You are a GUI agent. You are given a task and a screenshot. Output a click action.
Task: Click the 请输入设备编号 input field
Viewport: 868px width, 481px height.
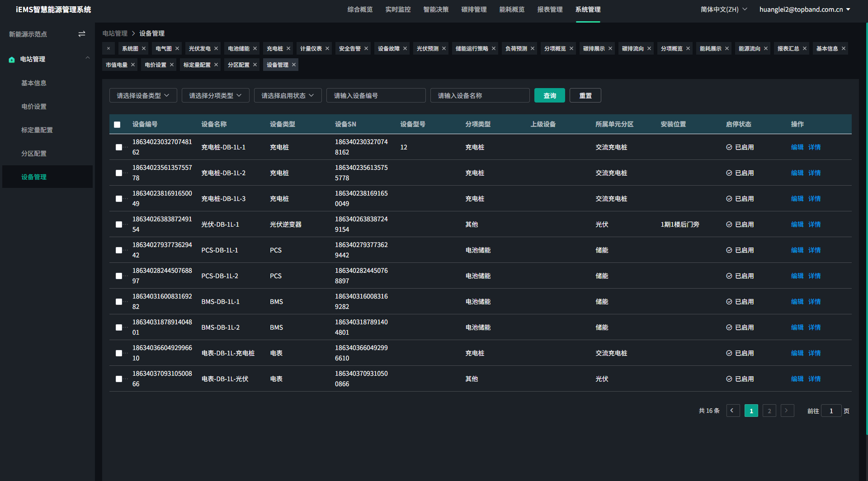(x=376, y=96)
